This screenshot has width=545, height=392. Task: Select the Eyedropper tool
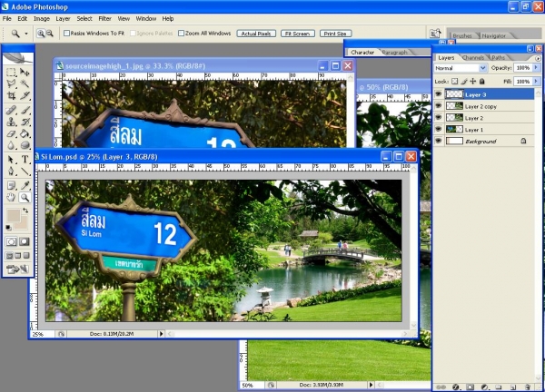25,185
